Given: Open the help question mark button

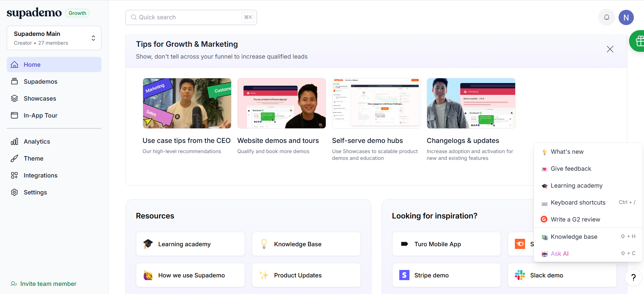Looking at the screenshot, I should point(633,278).
